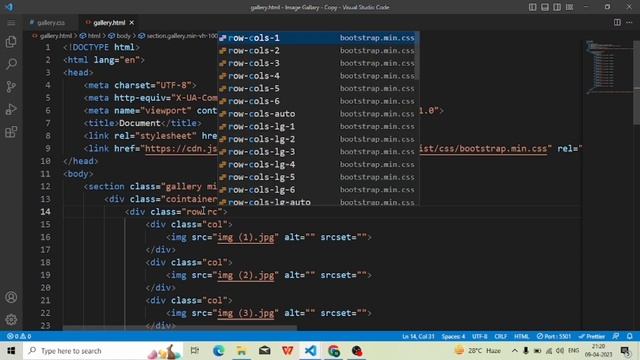The width and height of the screenshot is (640, 360).
Task: Open Google Chrome from taskbar
Action: (333, 351)
